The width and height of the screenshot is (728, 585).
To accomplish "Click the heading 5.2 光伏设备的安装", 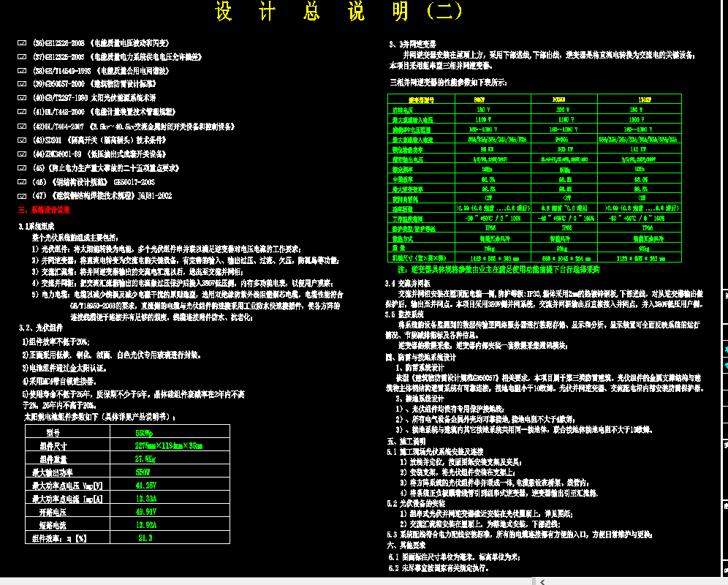I will [x=416, y=503].
